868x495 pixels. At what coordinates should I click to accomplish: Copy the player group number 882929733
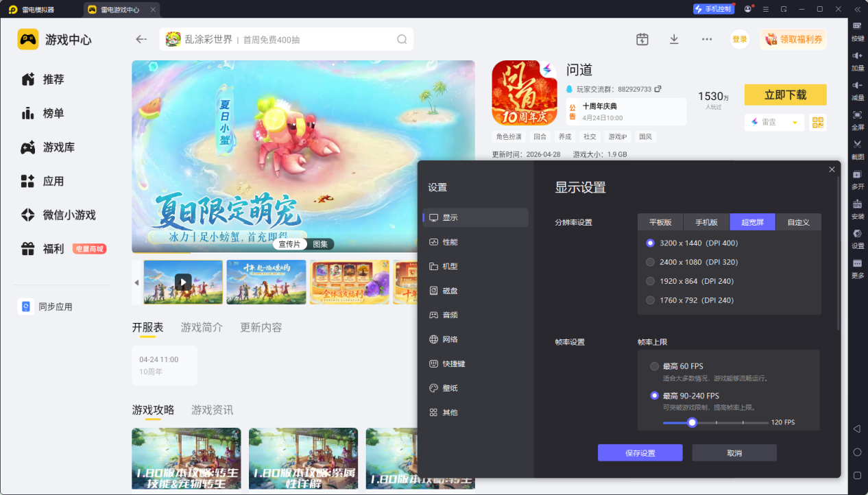coord(658,89)
